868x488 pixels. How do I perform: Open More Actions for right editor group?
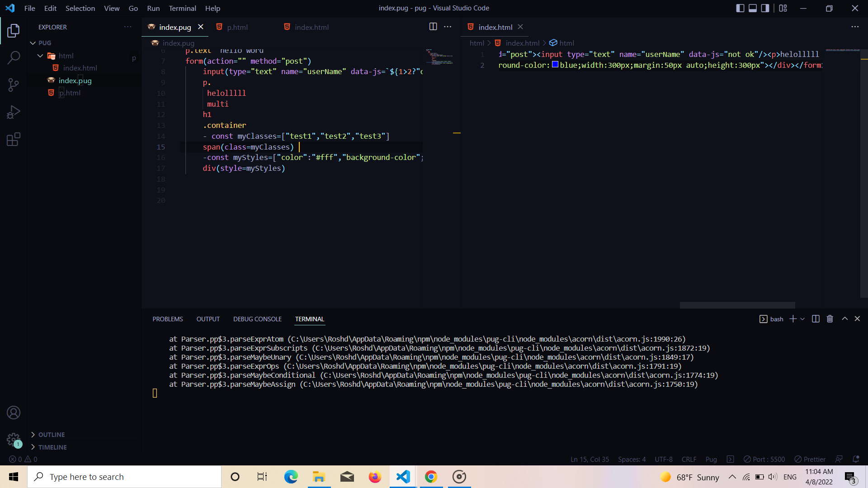855,27
